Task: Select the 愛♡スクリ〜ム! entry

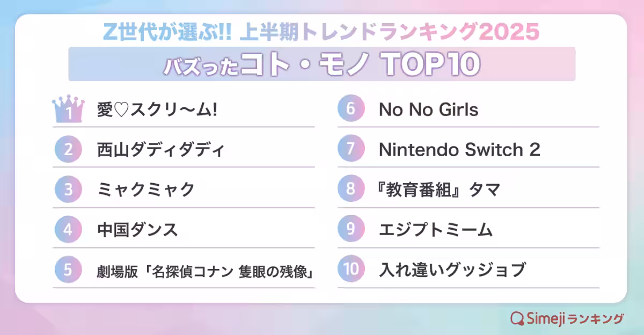Action: (x=157, y=110)
